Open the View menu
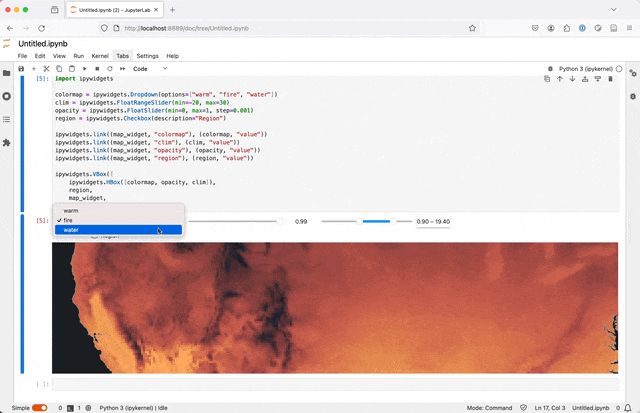 point(59,56)
